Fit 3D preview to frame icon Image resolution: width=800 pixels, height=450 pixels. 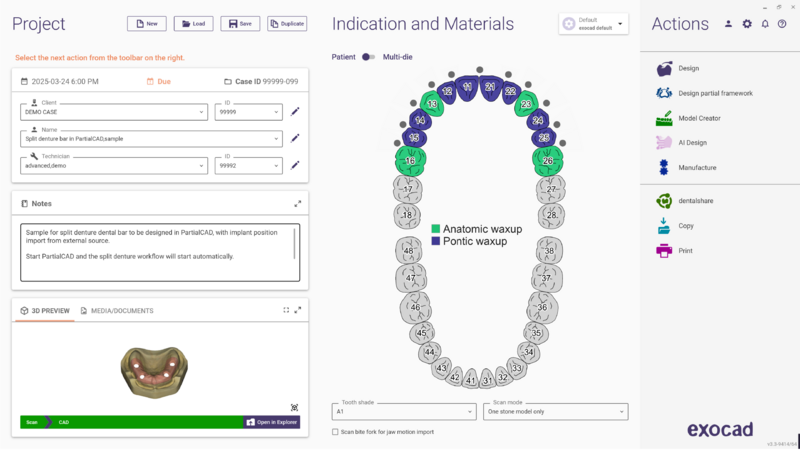pos(286,310)
